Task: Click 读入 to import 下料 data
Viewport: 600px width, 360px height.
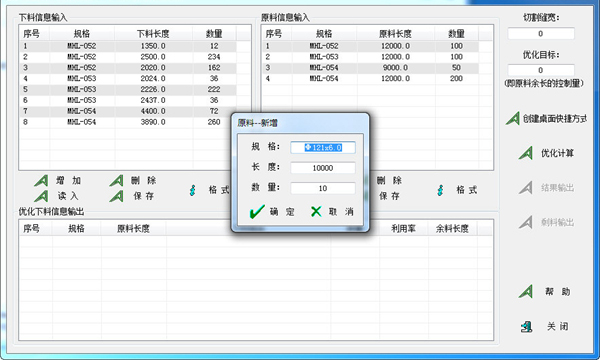Action: [58, 196]
